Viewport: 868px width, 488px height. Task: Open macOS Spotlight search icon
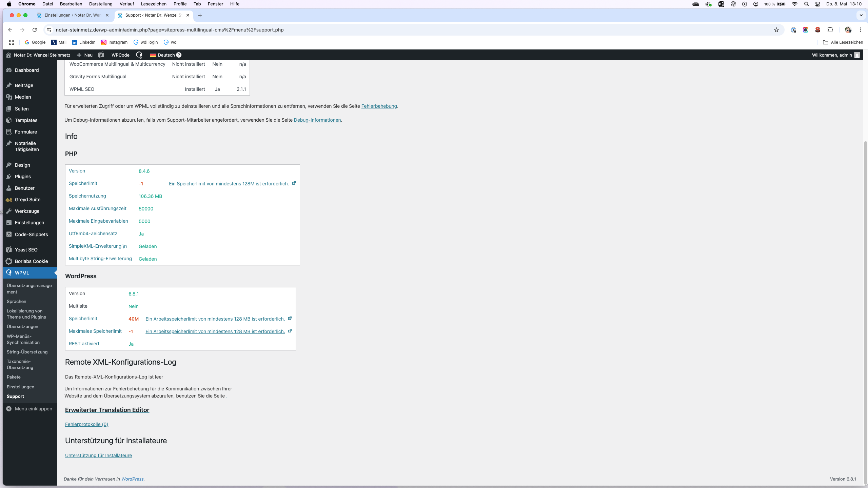[807, 4]
